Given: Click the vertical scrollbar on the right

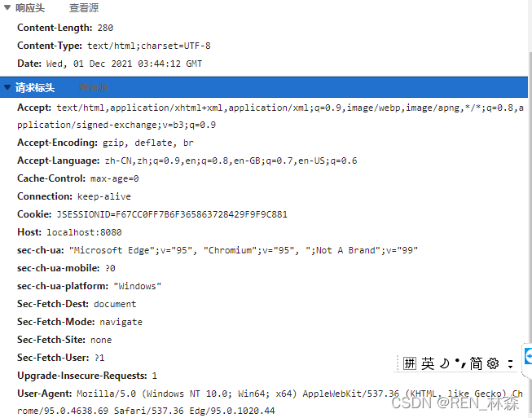Looking at the screenshot, I should [530, 197].
